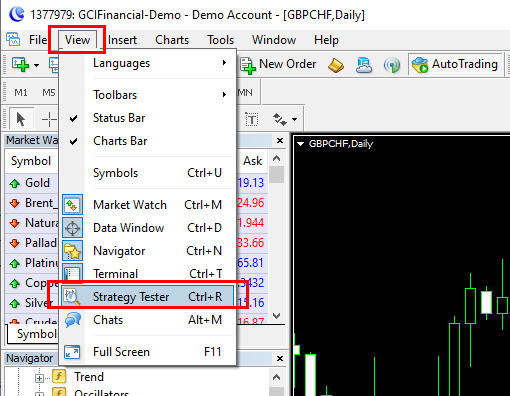Click the Market Watch menu icon
The width and height of the screenshot is (510, 396).
point(72,204)
